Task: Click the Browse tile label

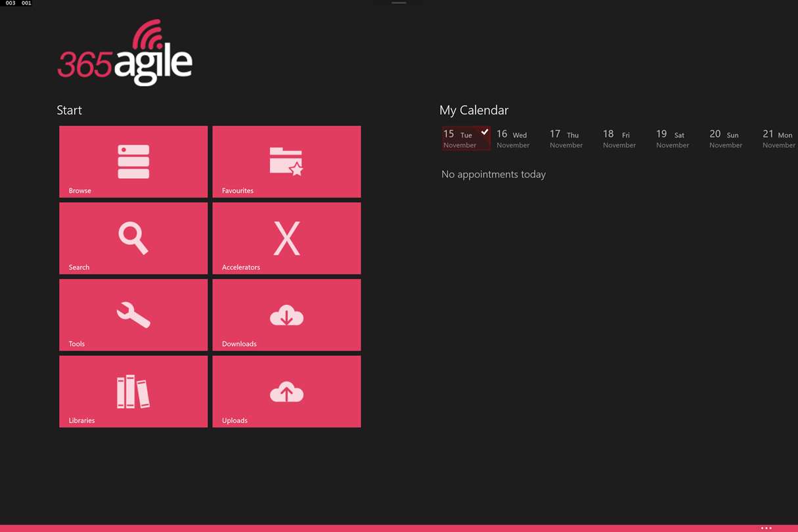Action: tap(79, 190)
